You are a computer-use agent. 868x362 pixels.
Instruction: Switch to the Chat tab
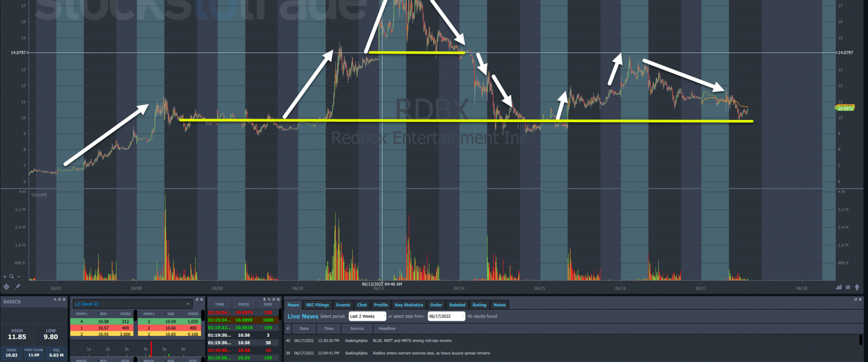(x=362, y=305)
